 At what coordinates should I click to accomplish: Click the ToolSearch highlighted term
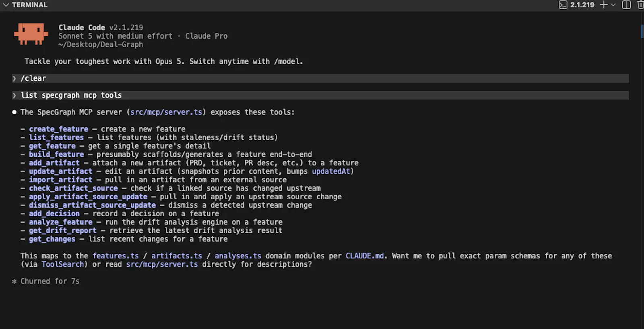tap(63, 264)
